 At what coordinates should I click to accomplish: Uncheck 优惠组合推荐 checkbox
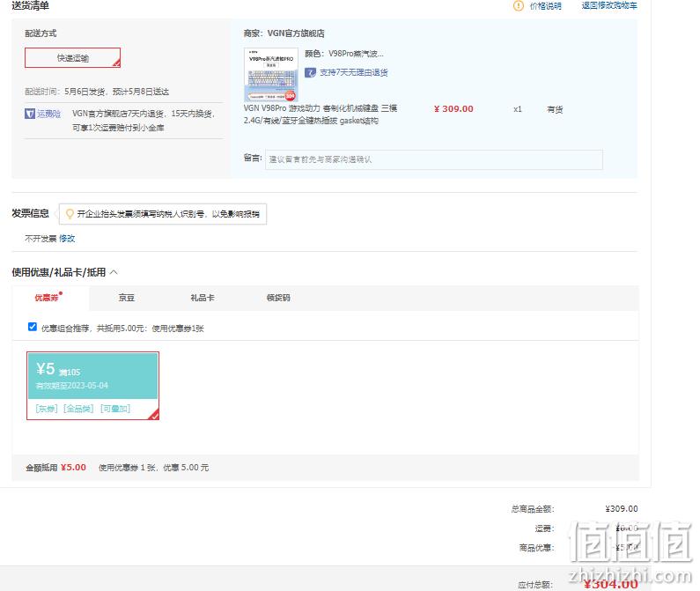(x=33, y=327)
